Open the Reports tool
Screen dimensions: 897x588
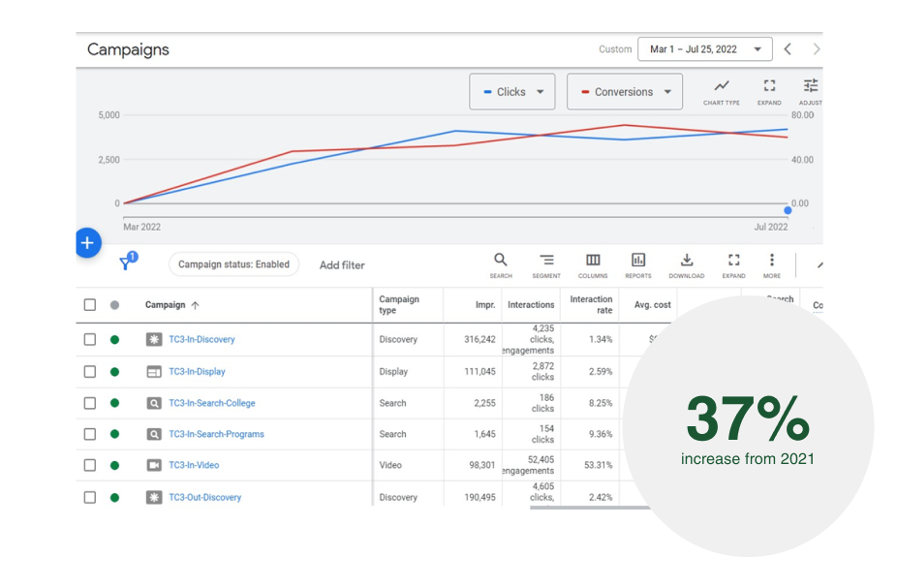click(638, 265)
